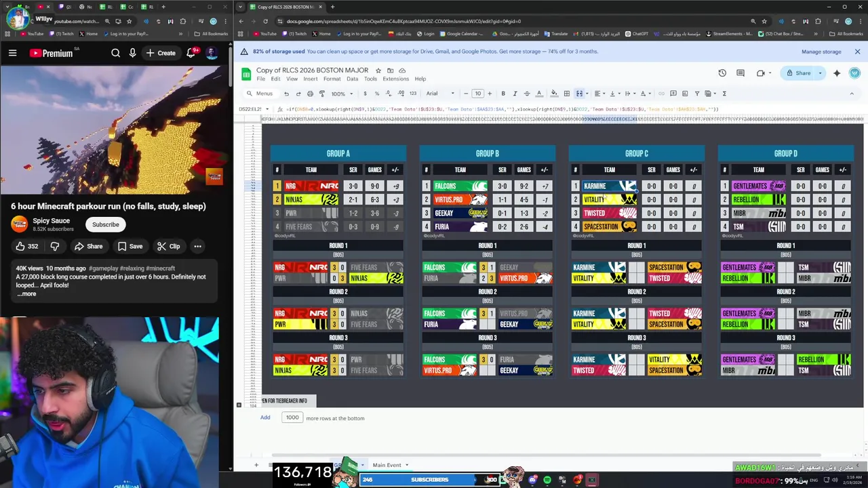Open the name box dropdown
Screen dimensions: 868x488
pyautogui.click(x=267, y=109)
